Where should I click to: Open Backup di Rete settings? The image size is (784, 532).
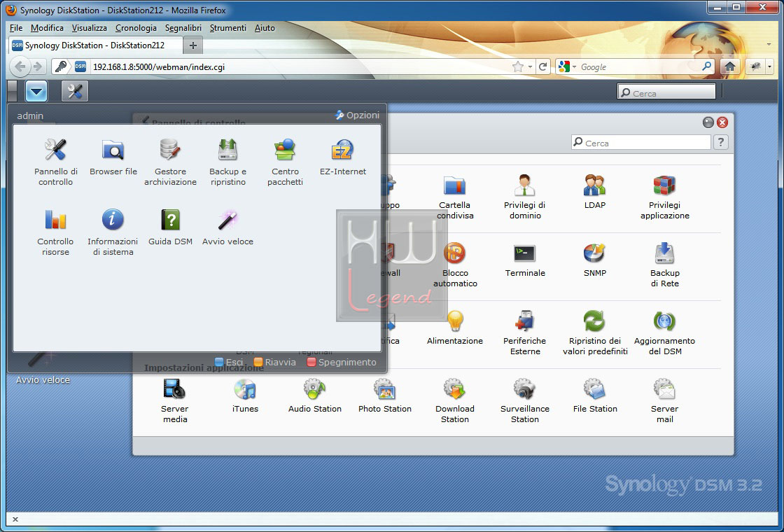[664, 265]
